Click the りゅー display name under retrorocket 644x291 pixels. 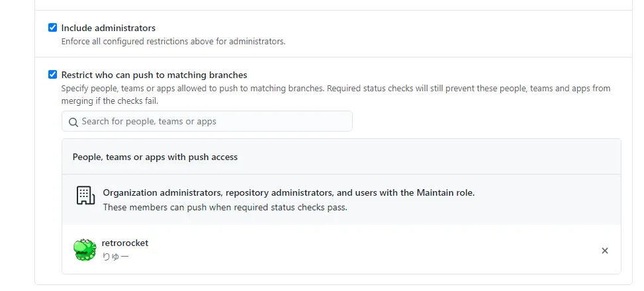[115, 257]
